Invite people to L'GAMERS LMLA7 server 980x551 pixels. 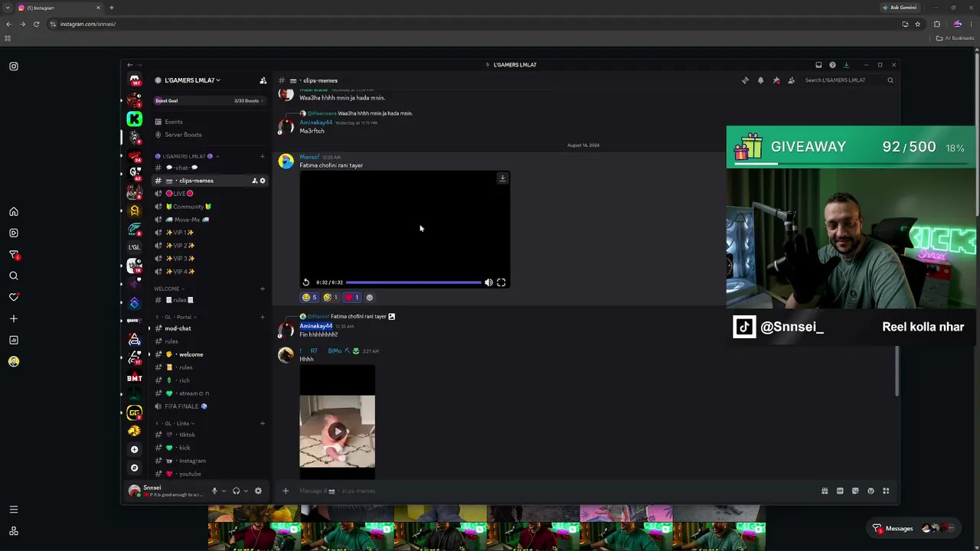point(263,80)
